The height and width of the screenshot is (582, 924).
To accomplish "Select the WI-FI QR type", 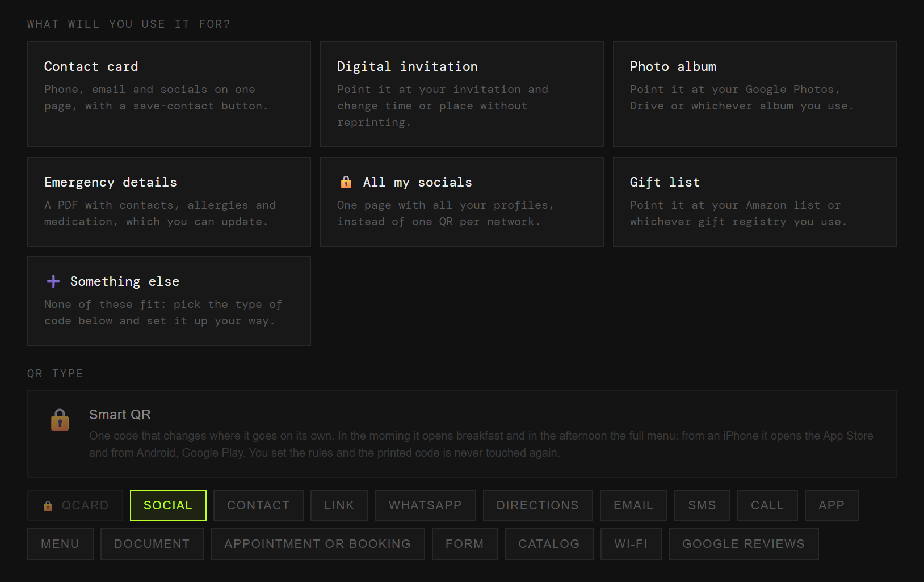I will [631, 544].
